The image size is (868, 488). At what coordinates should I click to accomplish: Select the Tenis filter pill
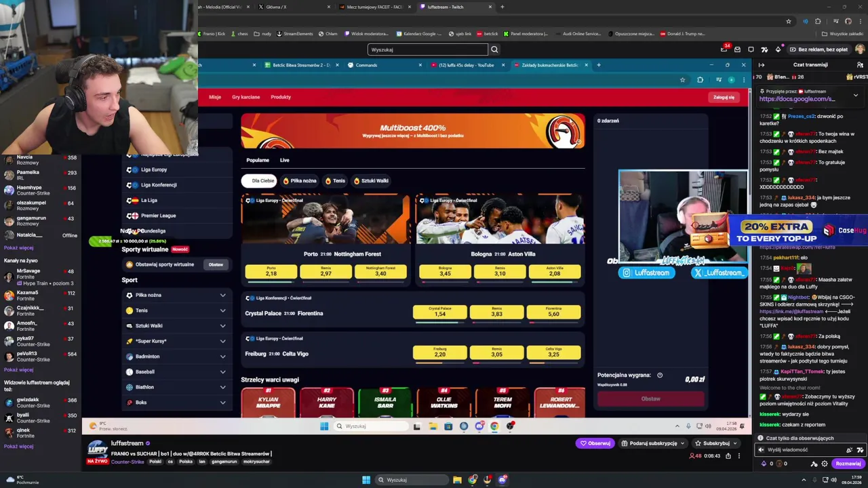(x=336, y=181)
